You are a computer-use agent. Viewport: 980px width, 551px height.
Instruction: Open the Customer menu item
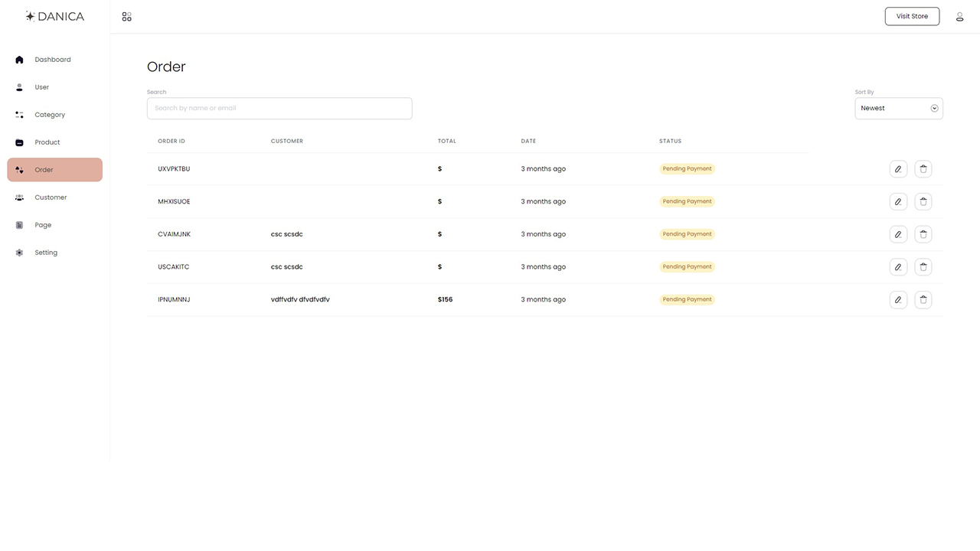click(x=54, y=197)
